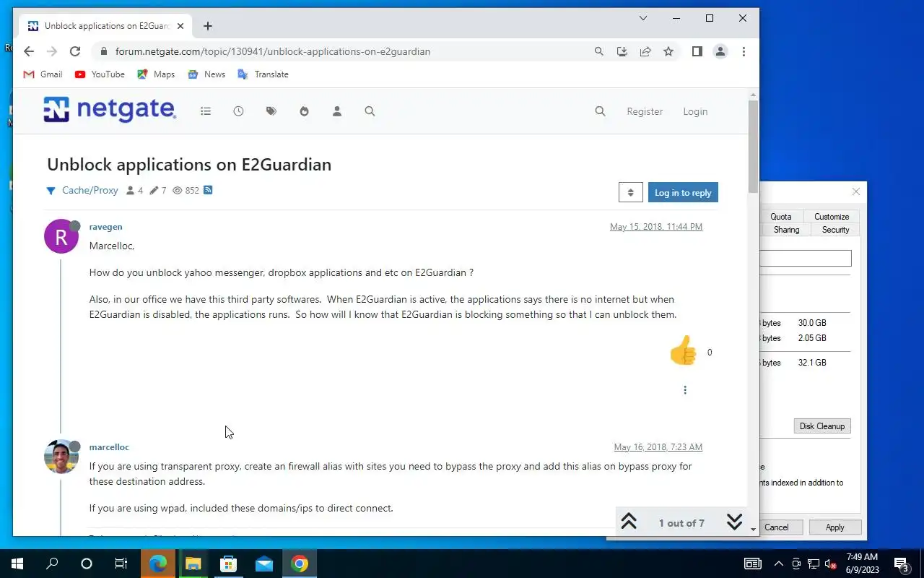Open the search icon beside the Users icon

point(370,111)
